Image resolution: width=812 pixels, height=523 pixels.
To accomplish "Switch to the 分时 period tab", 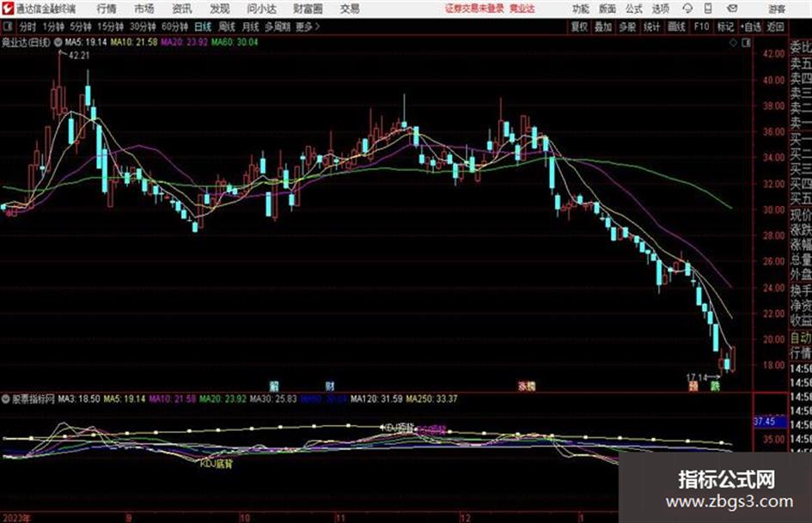I will [x=27, y=27].
